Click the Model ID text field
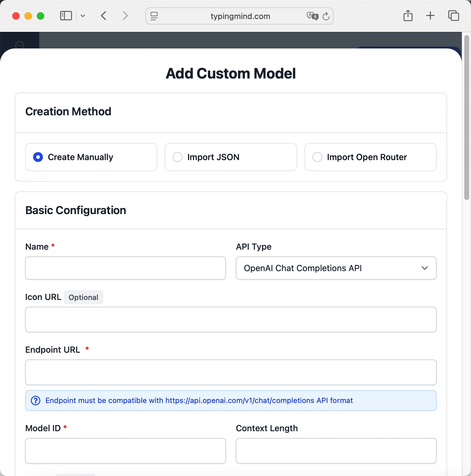 pos(125,451)
